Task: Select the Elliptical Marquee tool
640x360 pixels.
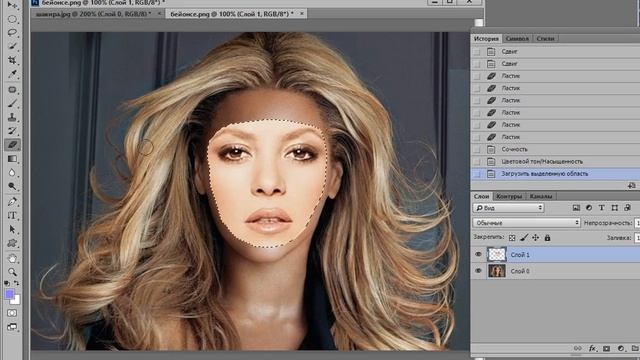Action: coord(12,19)
